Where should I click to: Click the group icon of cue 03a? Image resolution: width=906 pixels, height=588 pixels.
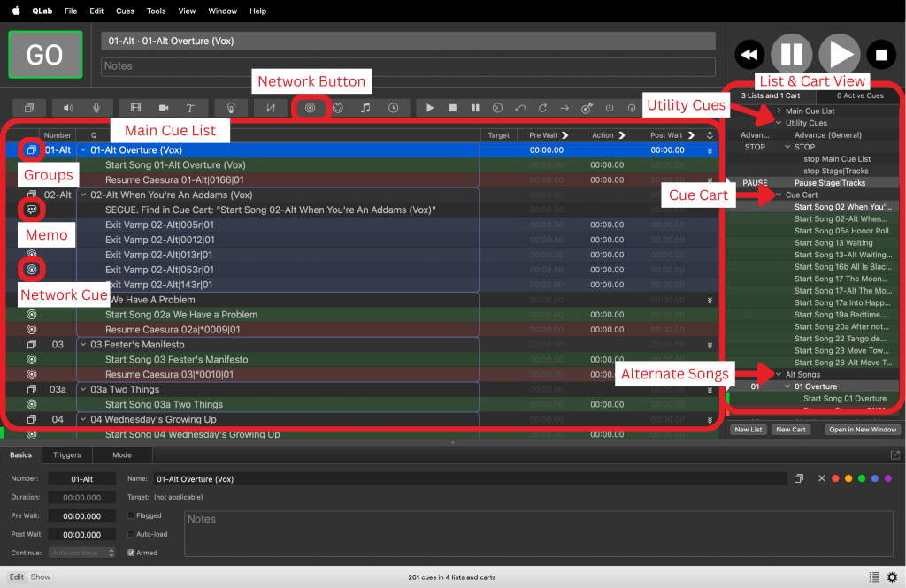coord(32,389)
